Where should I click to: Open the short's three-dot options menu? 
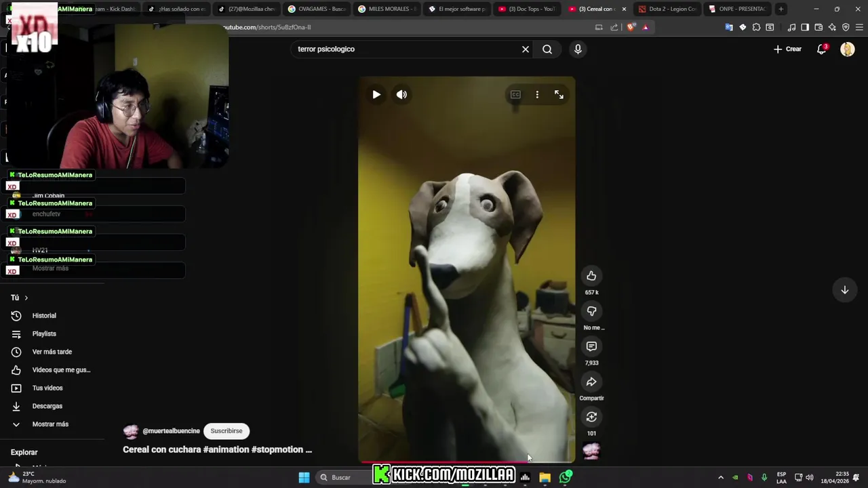pos(537,95)
